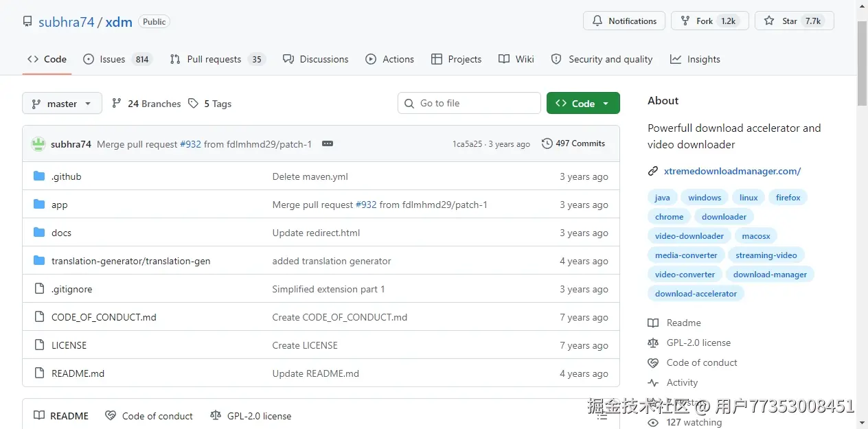868x429 pixels.
Task: Click the magnifier icon in Go to file
Action: [410, 104]
